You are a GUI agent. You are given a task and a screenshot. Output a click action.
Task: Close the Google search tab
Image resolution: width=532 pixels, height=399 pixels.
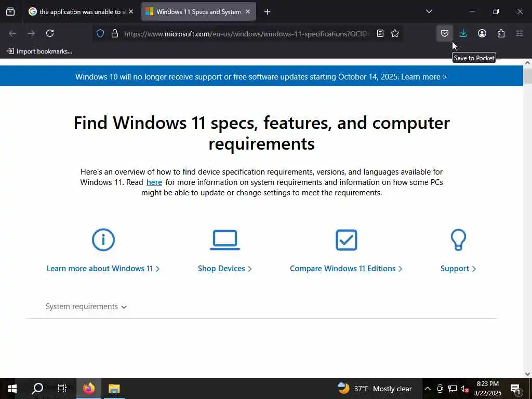click(131, 11)
